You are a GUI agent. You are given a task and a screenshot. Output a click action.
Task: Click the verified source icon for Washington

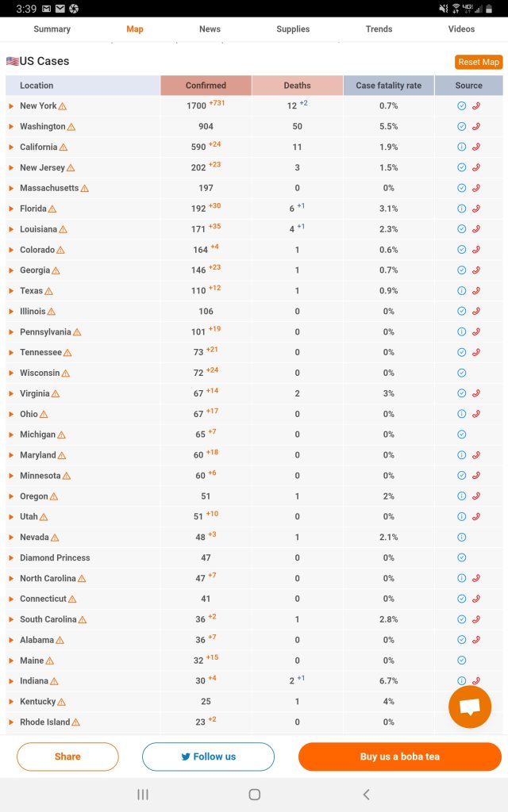click(461, 127)
